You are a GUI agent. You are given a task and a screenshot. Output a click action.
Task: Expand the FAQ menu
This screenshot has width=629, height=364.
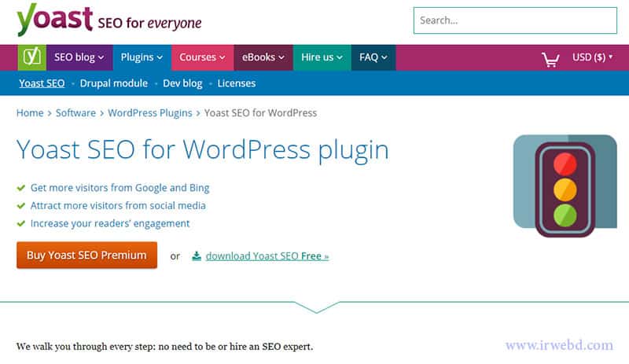click(373, 57)
